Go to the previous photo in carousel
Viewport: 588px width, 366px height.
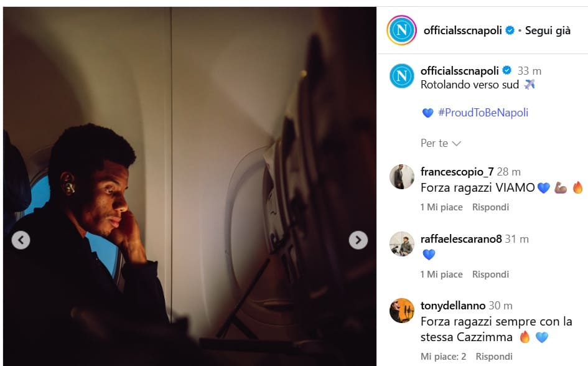coord(21,240)
